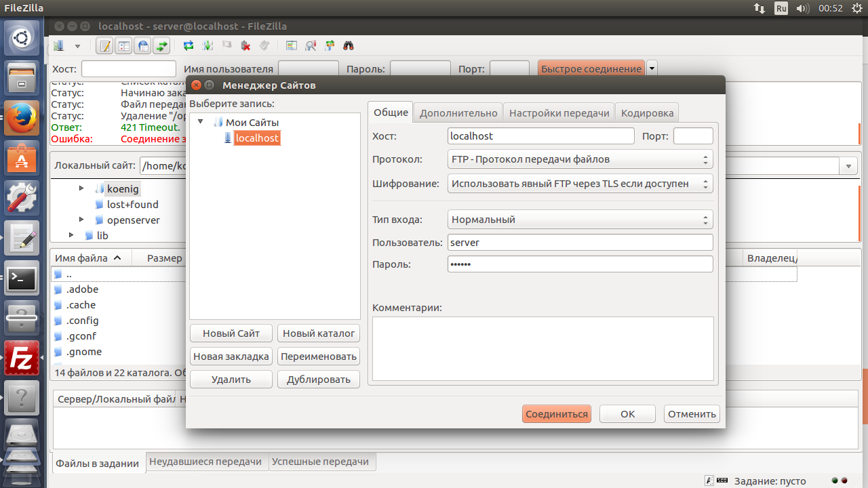Click the Соединиться button
This screenshot has width=868, height=488.
[557, 414]
